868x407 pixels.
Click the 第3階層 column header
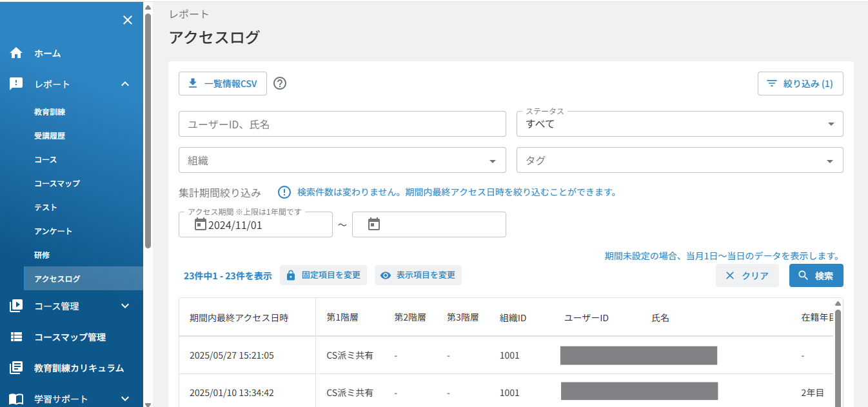pos(463,317)
